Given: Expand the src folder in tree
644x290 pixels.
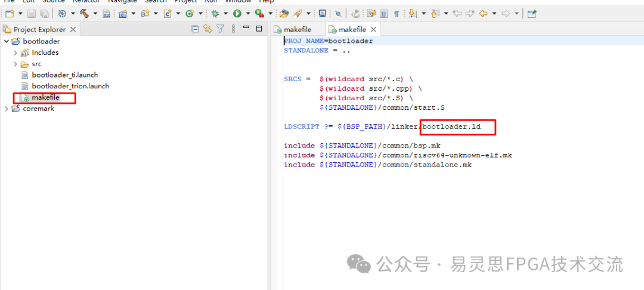Looking at the screenshot, I should [16, 64].
